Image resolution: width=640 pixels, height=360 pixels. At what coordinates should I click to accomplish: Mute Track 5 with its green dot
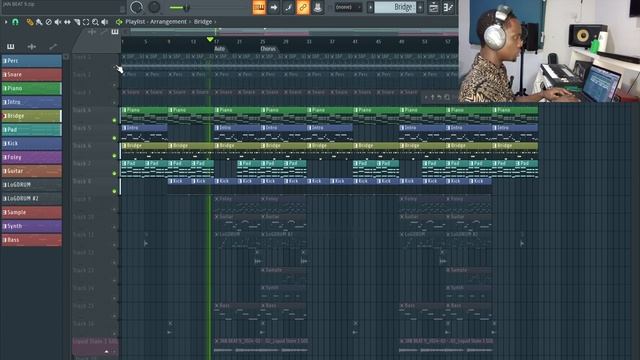click(114, 138)
